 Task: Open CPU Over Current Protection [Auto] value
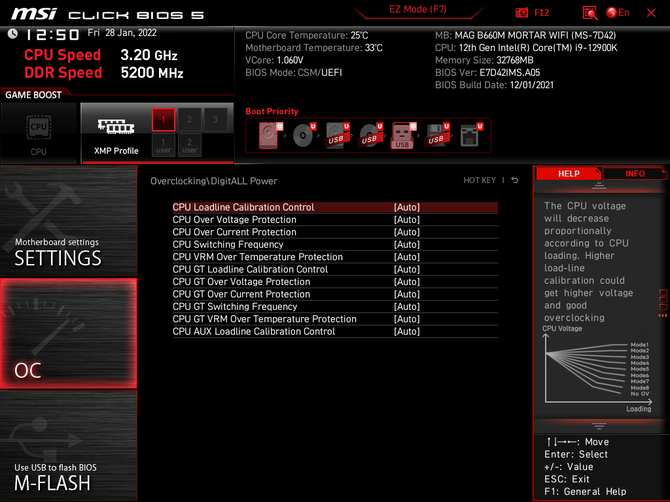coord(406,232)
